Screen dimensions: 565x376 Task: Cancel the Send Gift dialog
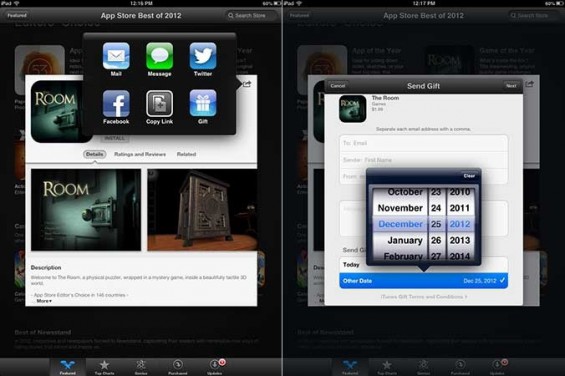point(338,86)
